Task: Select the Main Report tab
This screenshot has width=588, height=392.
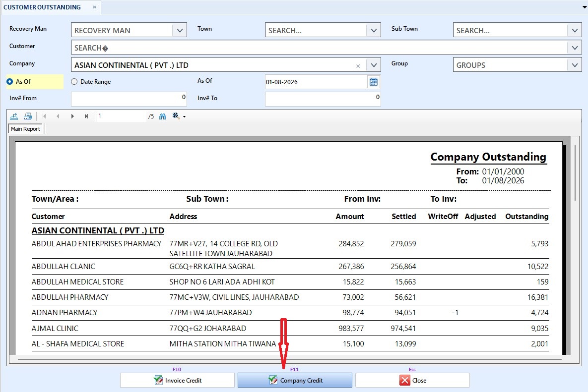Action: click(25, 129)
